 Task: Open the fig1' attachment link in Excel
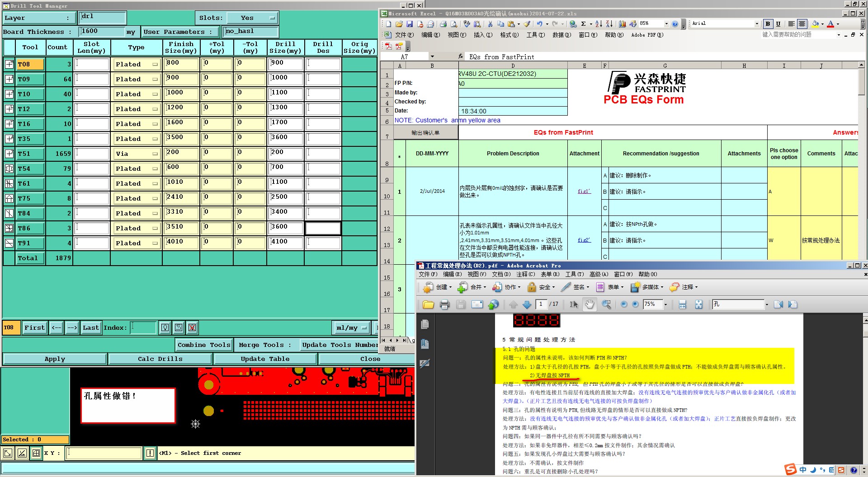[x=584, y=192]
